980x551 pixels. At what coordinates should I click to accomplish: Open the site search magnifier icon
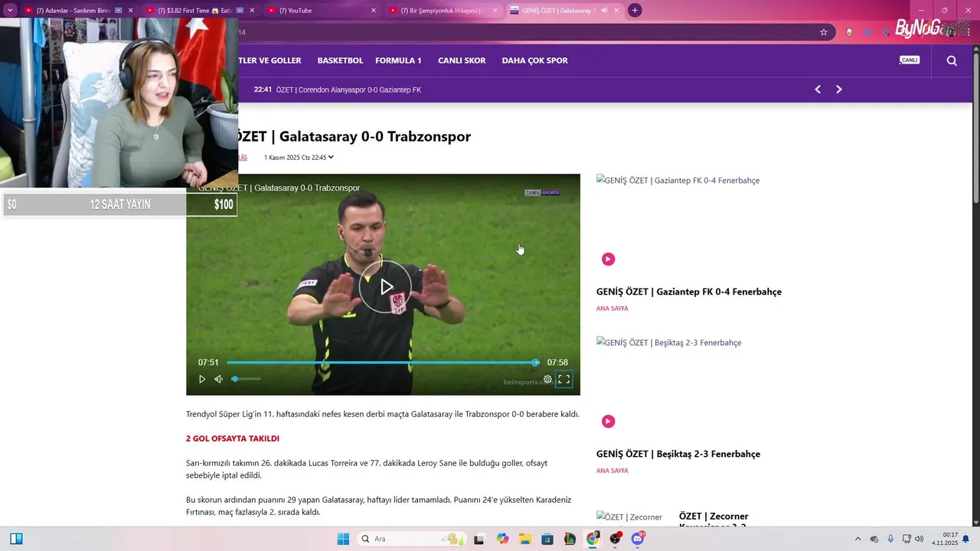click(952, 60)
